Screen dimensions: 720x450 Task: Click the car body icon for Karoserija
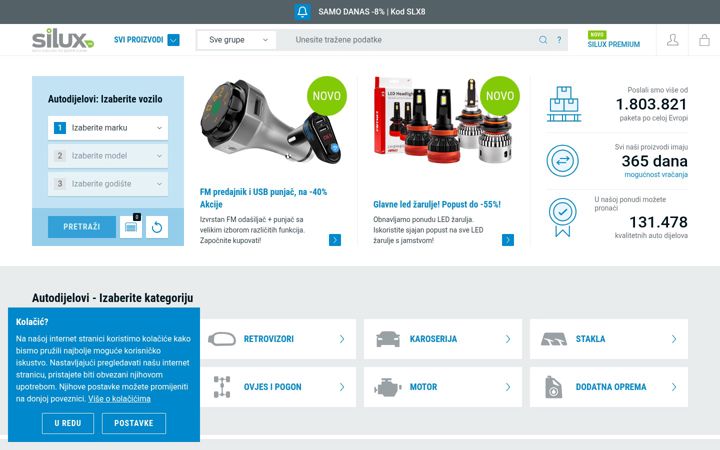(388, 339)
